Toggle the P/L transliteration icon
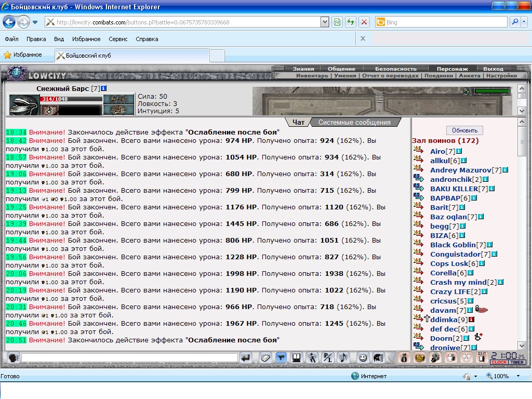Screen dimensions: 532x399 (x=328, y=358)
